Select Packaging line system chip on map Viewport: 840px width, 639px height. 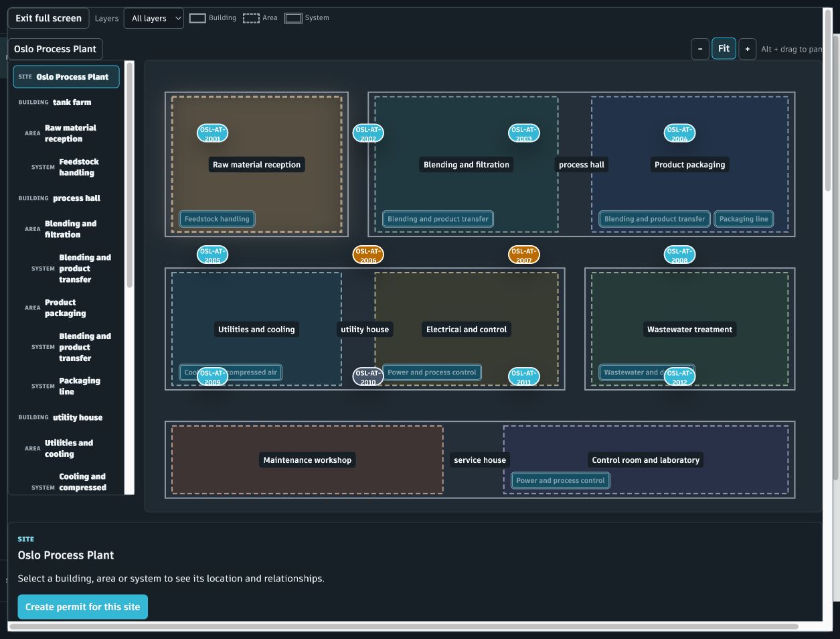(x=744, y=219)
